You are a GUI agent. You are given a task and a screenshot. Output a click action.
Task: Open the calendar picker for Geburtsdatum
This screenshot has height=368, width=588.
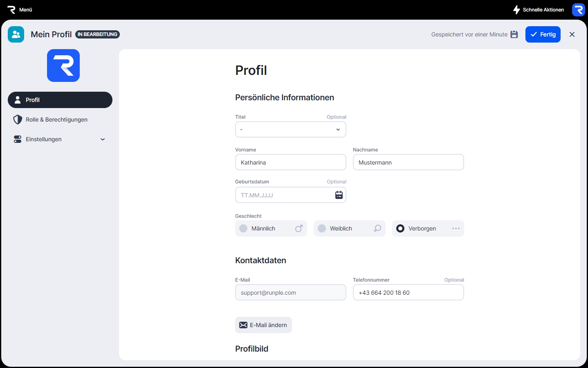point(339,195)
